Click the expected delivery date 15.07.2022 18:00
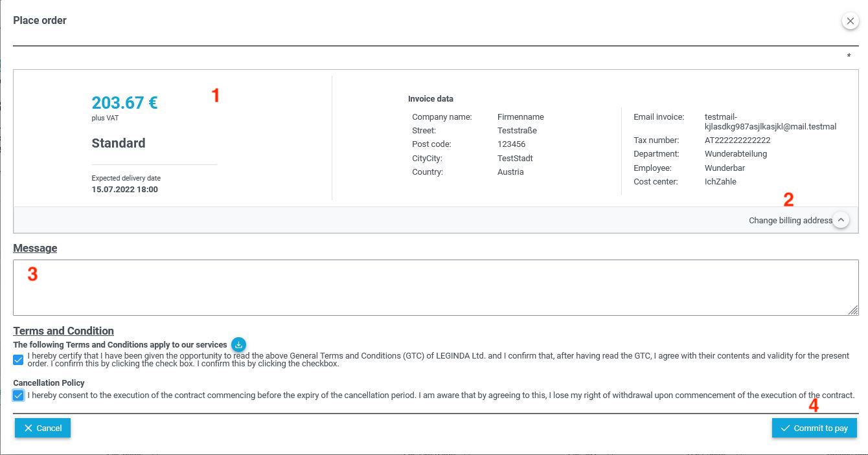This screenshot has width=868, height=455. pos(124,190)
